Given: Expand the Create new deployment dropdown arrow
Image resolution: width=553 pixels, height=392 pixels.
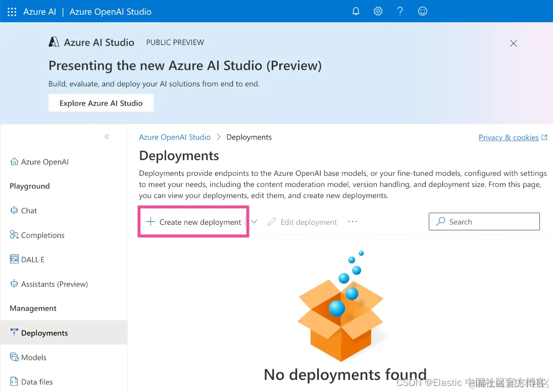Looking at the screenshot, I should tap(254, 222).
